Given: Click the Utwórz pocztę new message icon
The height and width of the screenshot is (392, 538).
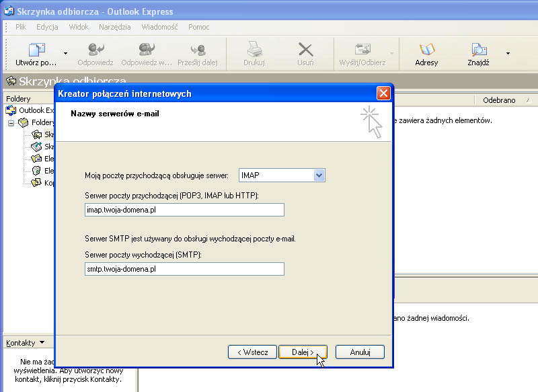Looking at the screenshot, I should coord(37,50).
